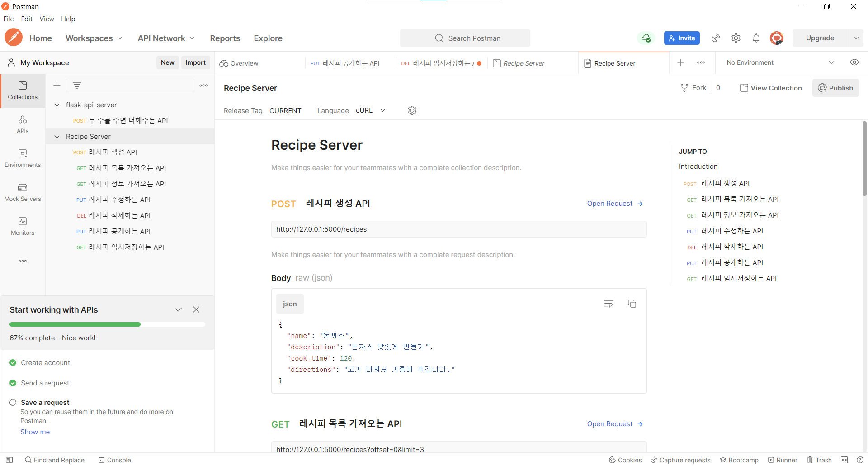Open documentation settings gear icon
Screen dimensions: 868x466
[x=412, y=110]
